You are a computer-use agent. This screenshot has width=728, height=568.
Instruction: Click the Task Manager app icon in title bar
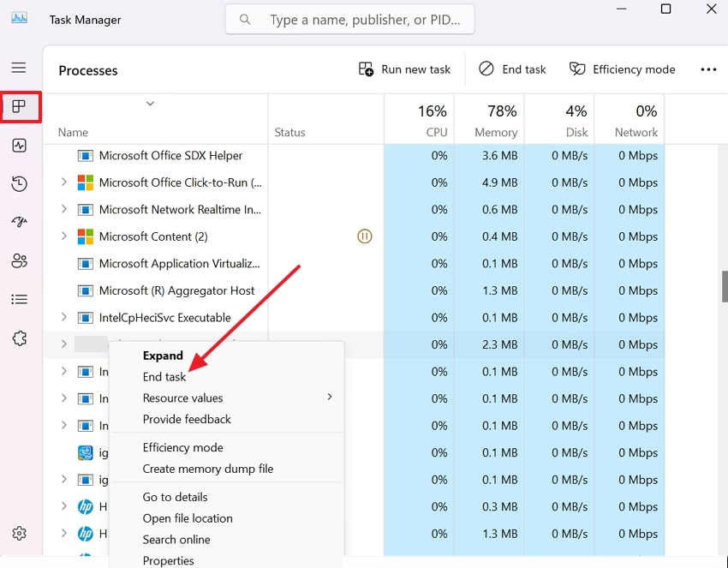pyautogui.click(x=19, y=19)
